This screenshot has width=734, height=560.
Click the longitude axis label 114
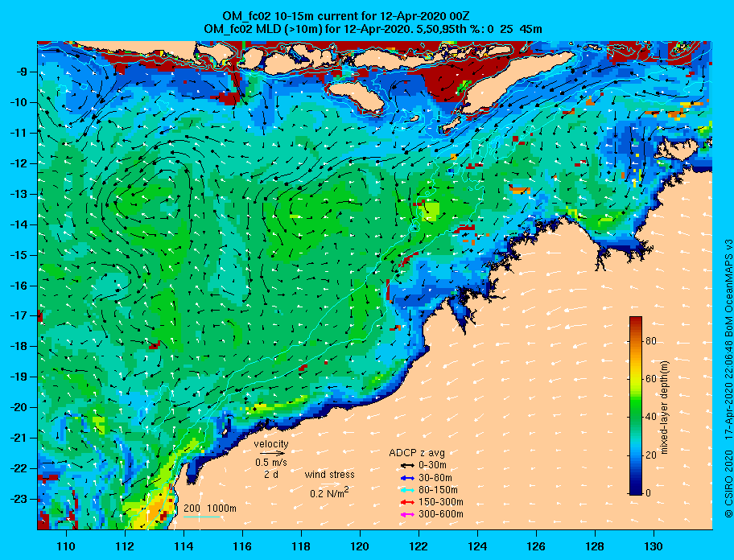(x=183, y=546)
